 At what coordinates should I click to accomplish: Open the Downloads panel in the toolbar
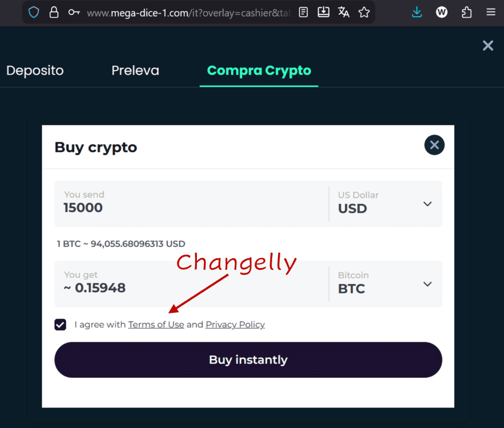(416, 12)
